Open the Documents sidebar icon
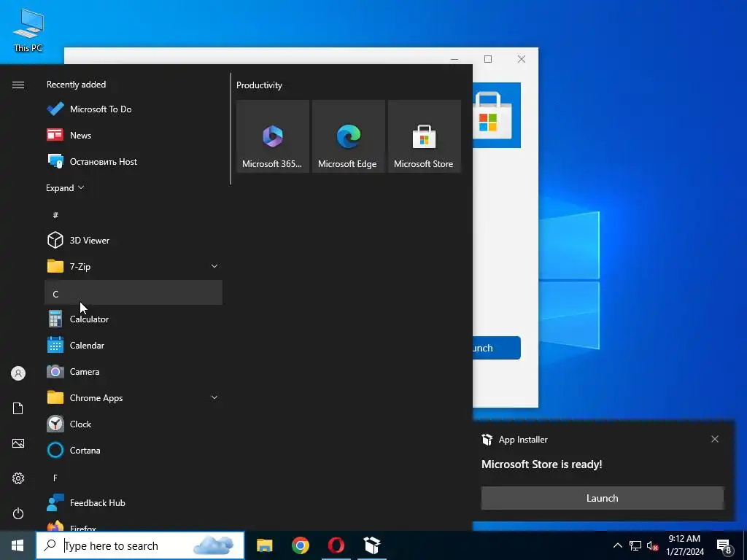Screen dimensions: 747x560 (18, 408)
